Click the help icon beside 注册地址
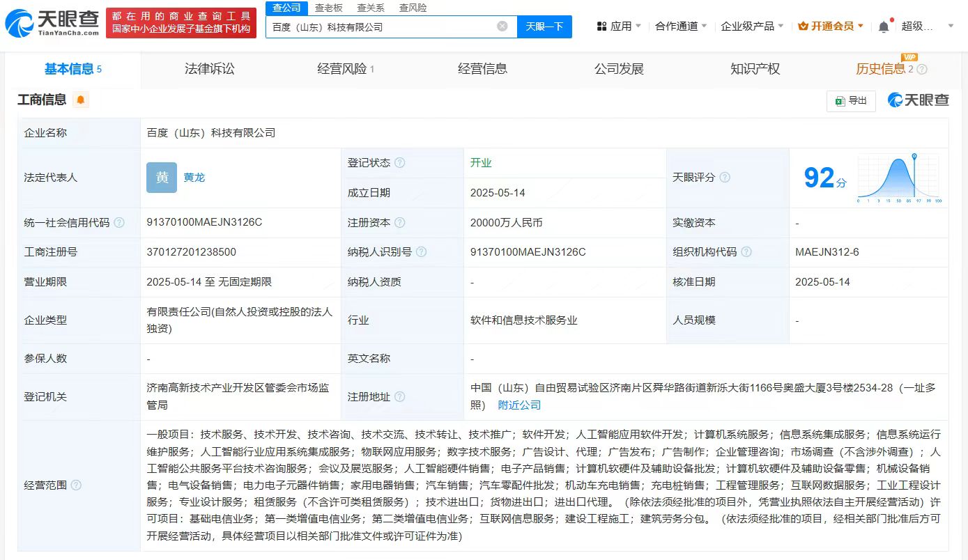This screenshot has height=560, width=968. [399, 396]
